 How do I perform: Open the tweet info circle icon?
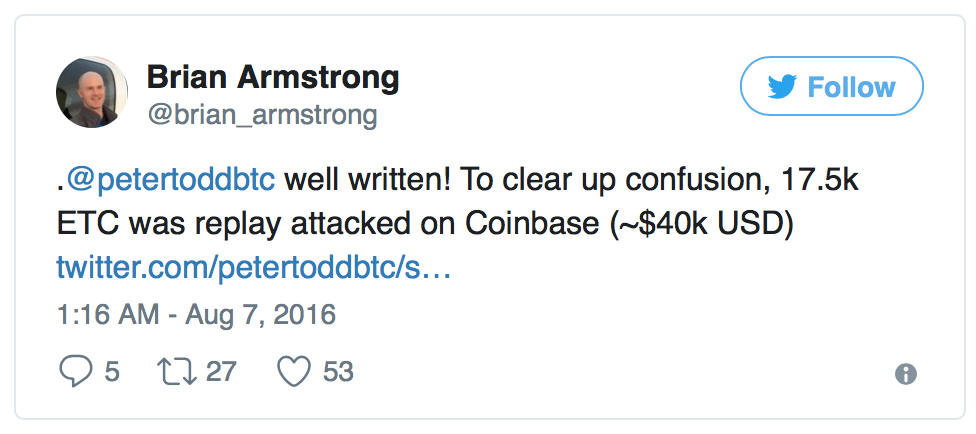(906, 374)
